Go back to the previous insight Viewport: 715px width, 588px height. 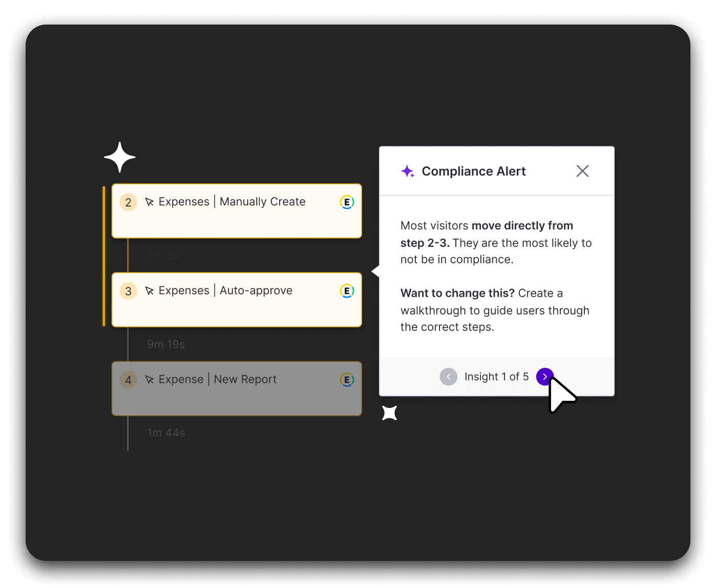448,377
